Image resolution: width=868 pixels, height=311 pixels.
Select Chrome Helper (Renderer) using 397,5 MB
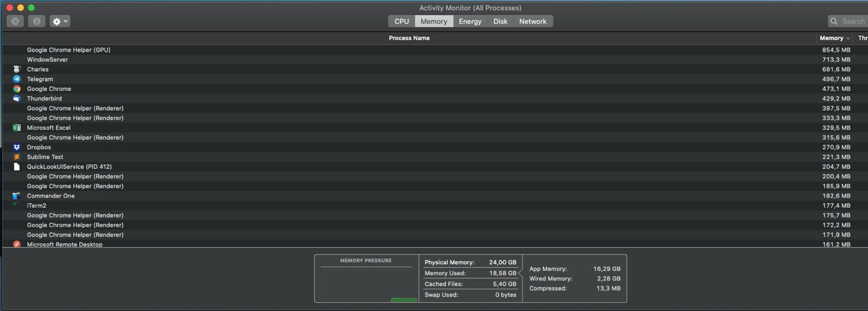pos(434,109)
